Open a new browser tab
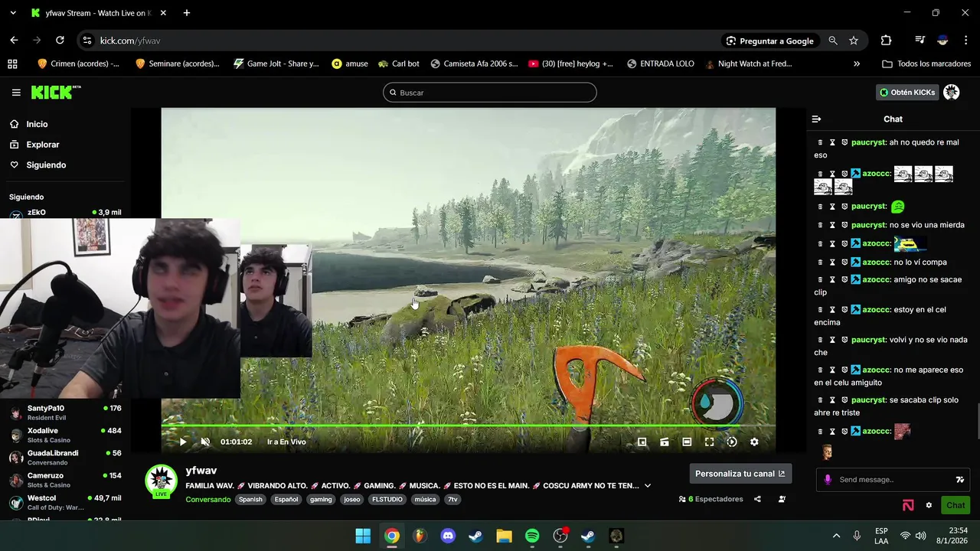 point(186,13)
